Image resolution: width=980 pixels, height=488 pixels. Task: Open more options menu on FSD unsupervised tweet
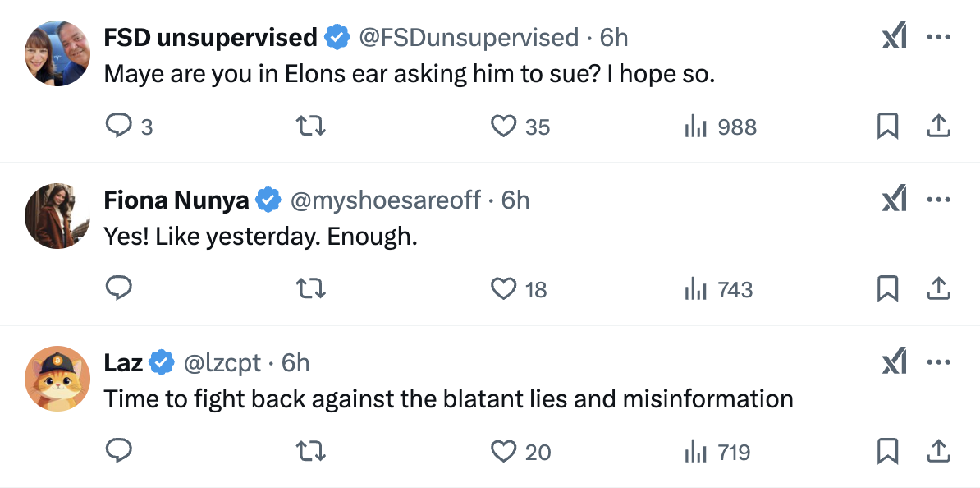coord(938,38)
